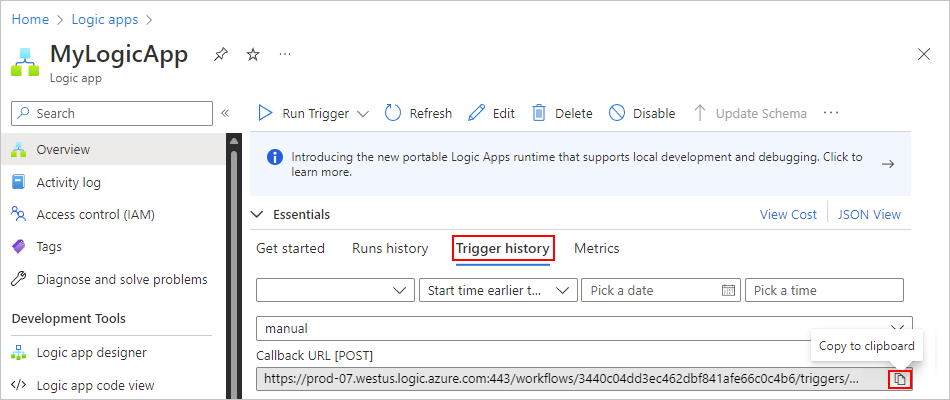Click the Pick a time field

[x=825, y=290]
